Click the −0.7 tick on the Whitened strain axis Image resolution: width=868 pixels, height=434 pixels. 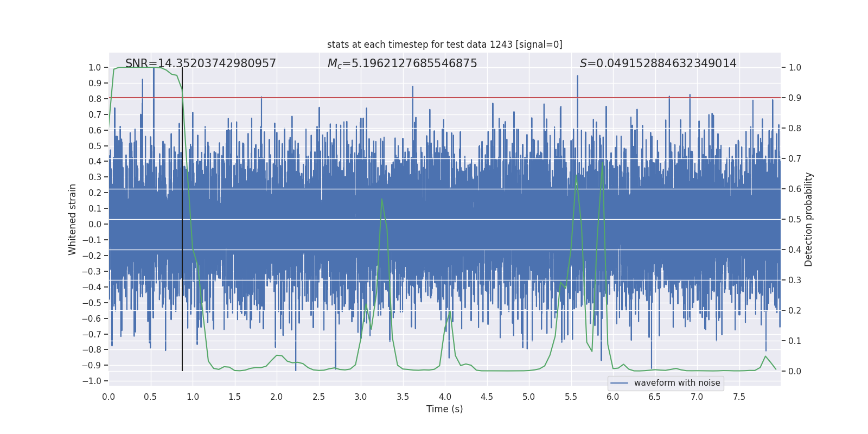92,334
